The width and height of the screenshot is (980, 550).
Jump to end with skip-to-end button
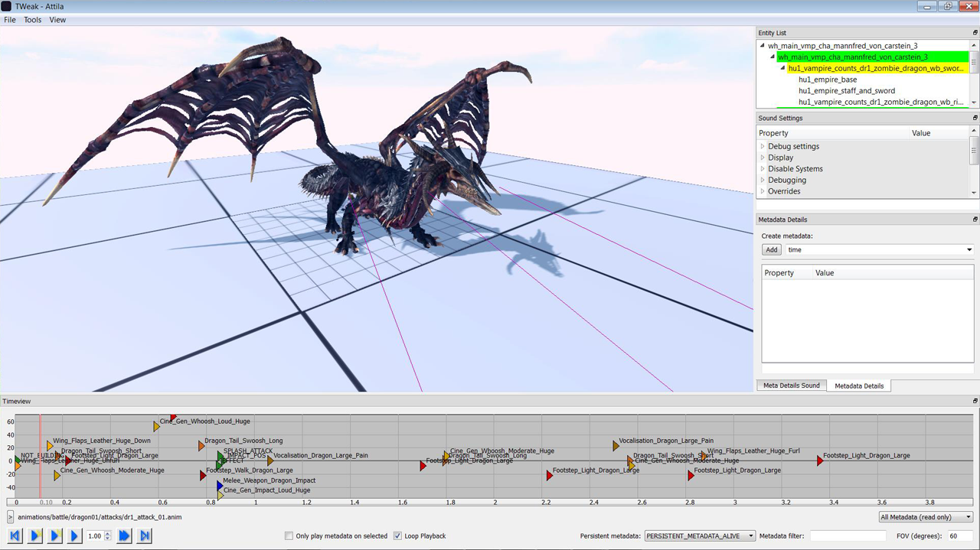[x=144, y=536]
